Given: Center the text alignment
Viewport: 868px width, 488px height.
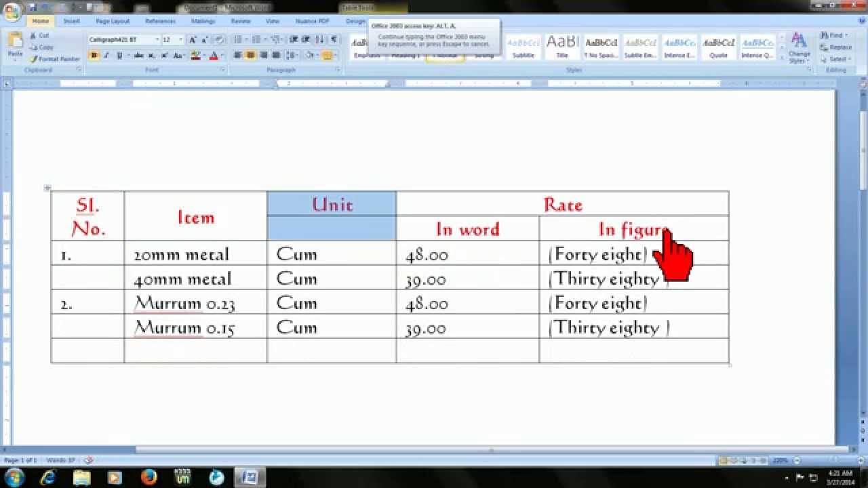Looking at the screenshot, I should 251,56.
